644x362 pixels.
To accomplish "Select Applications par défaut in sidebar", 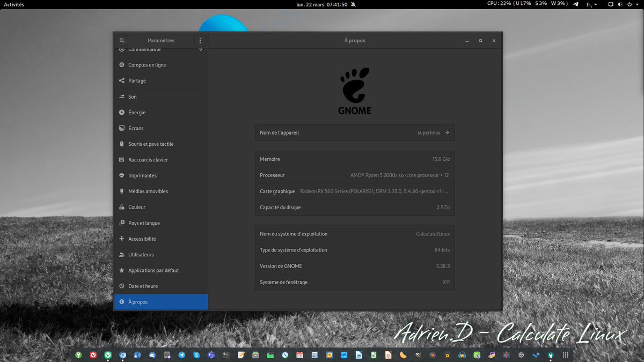I will 161,270.
